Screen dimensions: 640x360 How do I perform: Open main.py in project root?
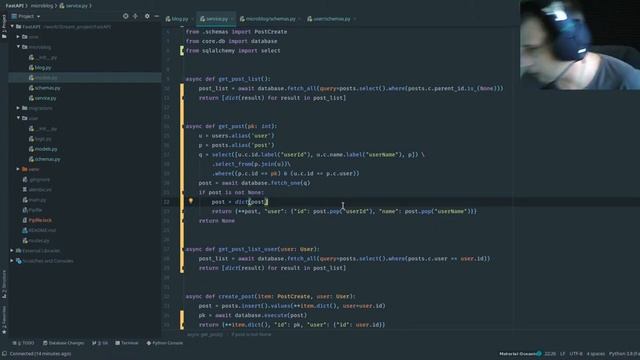34,200
